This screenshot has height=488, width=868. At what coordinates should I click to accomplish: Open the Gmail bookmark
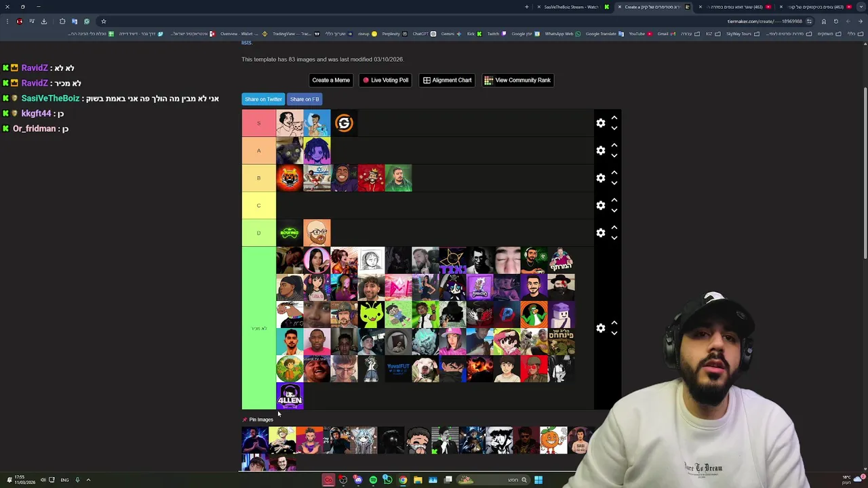click(667, 34)
